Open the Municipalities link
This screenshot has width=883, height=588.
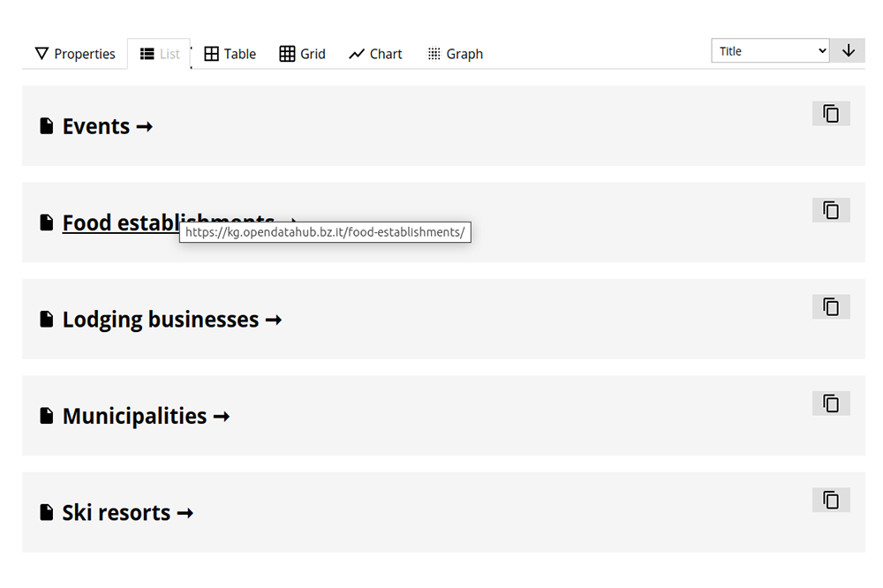click(146, 416)
